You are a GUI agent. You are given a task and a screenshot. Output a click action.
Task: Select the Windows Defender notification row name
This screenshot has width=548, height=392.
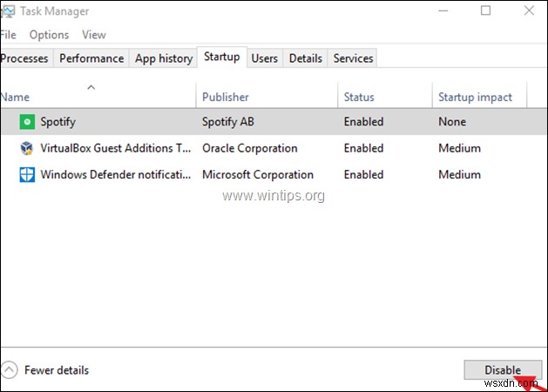tap(116, 175)
